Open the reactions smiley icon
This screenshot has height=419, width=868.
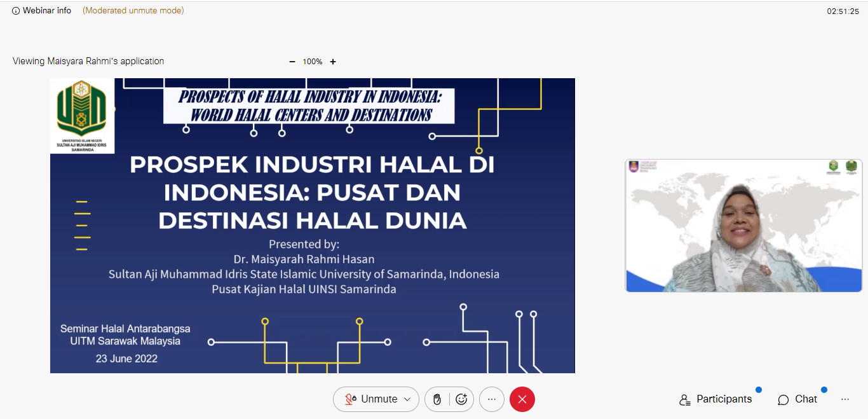pos(462,399)
